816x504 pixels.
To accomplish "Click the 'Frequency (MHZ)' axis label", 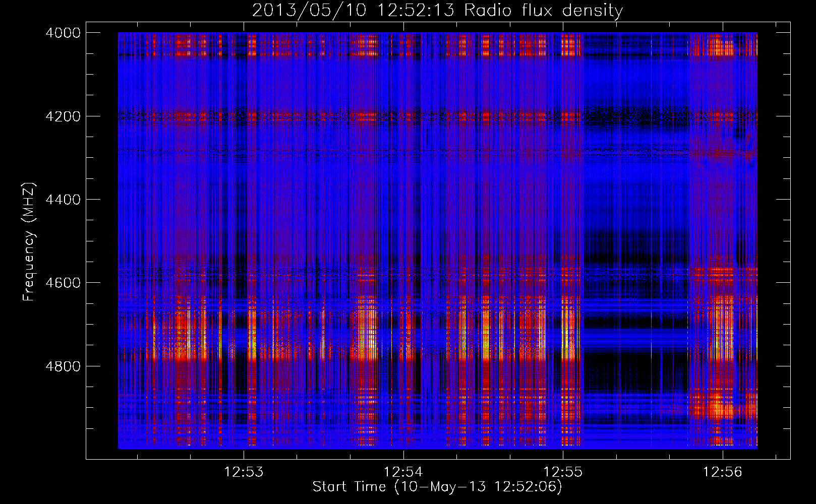I will (x=29, y=242).
